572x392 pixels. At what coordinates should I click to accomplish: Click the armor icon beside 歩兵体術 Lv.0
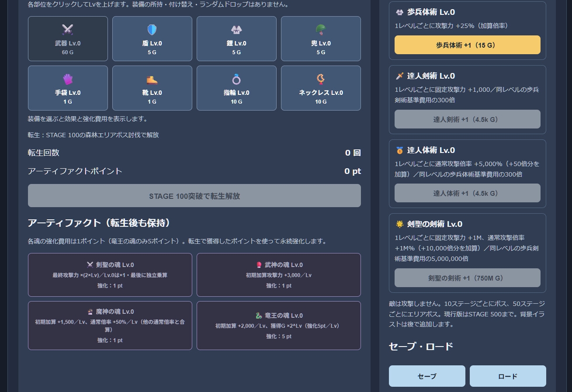[x=399, y=12]
